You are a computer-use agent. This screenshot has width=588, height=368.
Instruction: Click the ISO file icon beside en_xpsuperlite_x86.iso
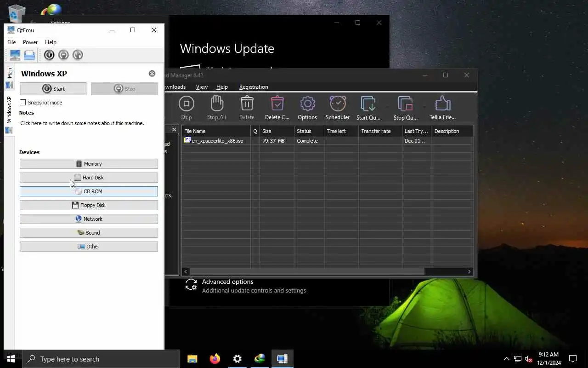(x=187, y=140)
